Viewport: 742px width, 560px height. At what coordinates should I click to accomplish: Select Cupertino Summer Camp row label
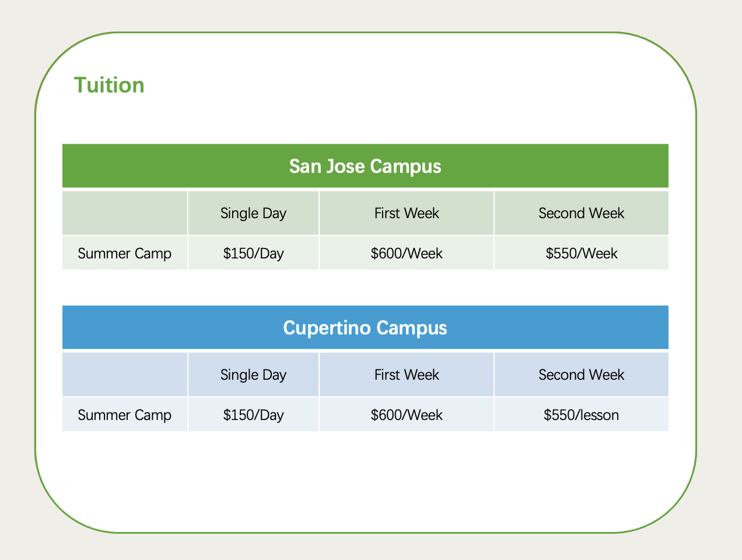coord(125,415)
